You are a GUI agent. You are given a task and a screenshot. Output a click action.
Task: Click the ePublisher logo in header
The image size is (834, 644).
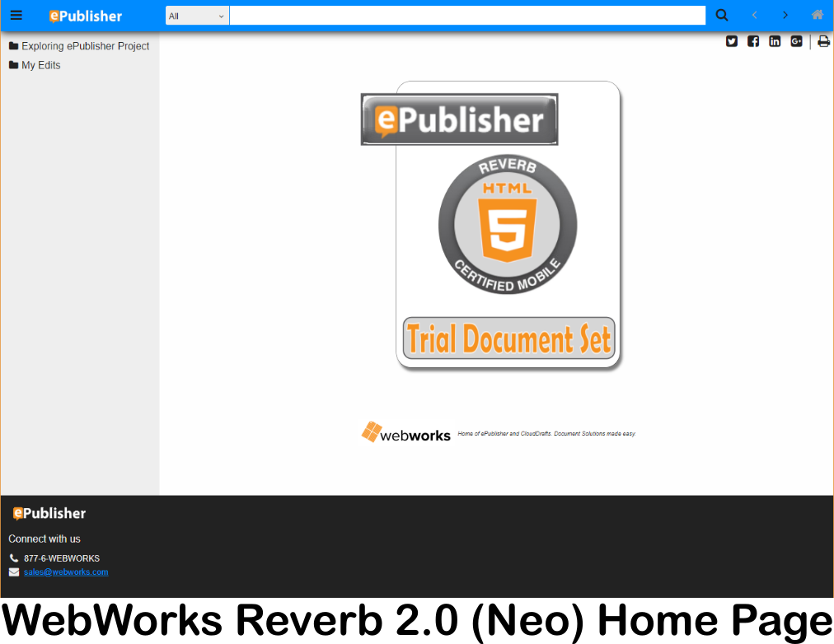pos(86,16)
